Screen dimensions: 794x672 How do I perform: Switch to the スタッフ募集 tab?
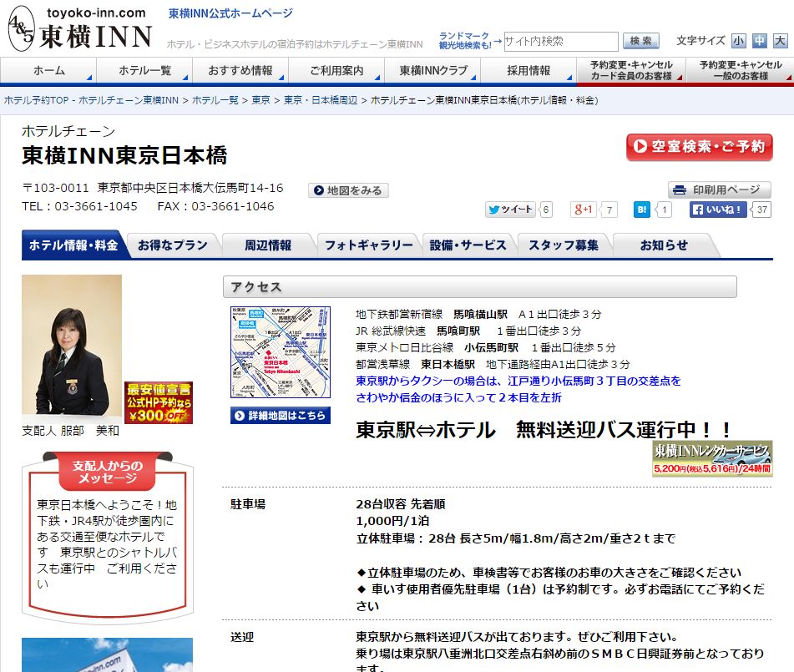pos(564,245)
